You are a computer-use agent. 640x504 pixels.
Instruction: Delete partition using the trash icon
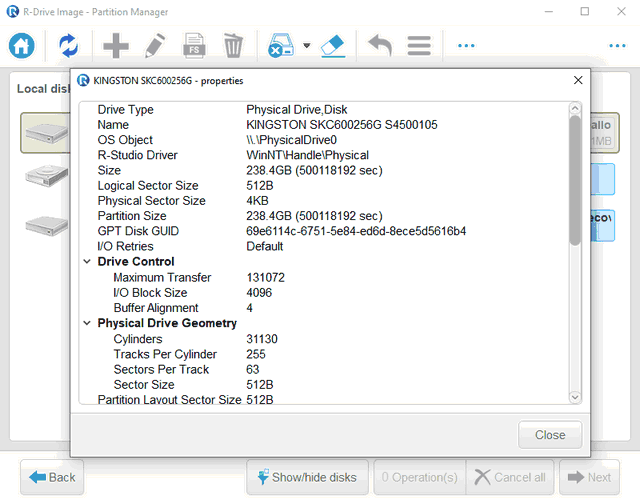pos(233,45)
